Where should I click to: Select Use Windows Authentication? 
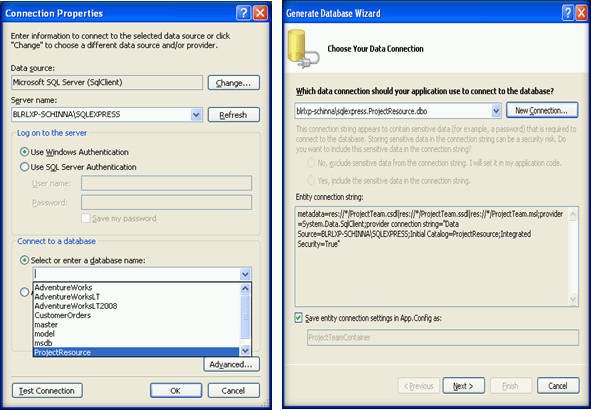(x=24, y=152)
